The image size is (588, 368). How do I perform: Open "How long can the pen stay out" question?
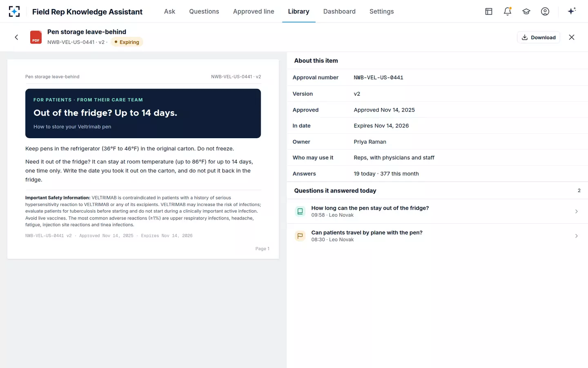(x=437, y=211)
